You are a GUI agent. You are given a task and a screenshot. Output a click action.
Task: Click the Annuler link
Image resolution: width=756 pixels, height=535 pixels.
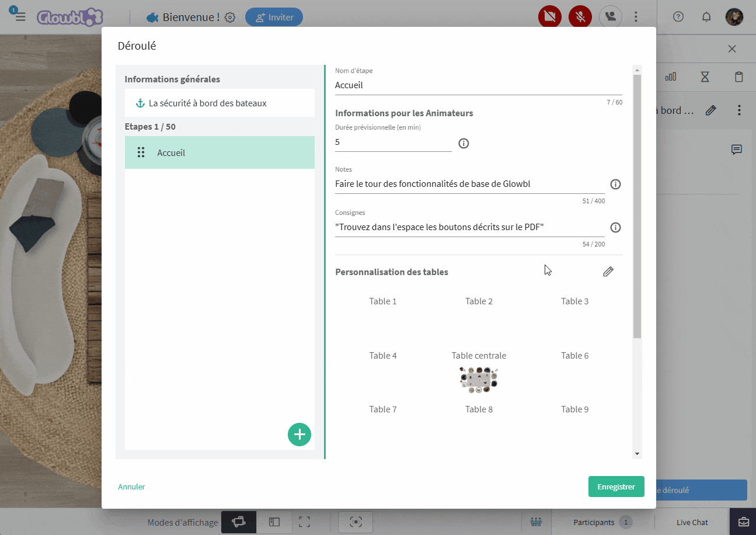point(131,487)
